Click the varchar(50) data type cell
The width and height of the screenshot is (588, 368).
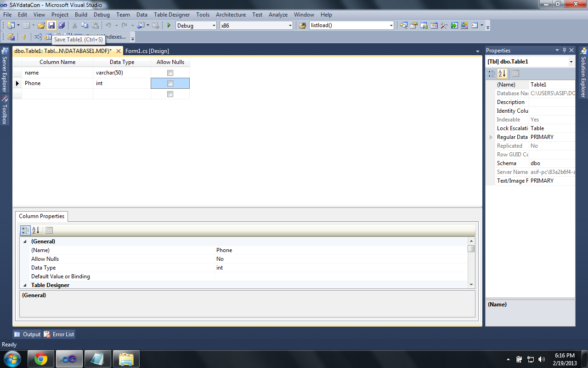click(x=122, y=73)
